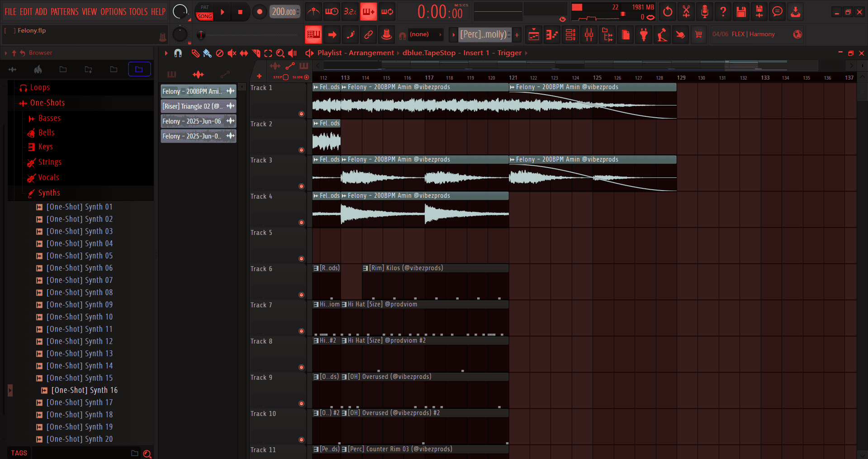The image size is (868, 459).
Task: Select the delete tool in playlist
Action: 220,53
